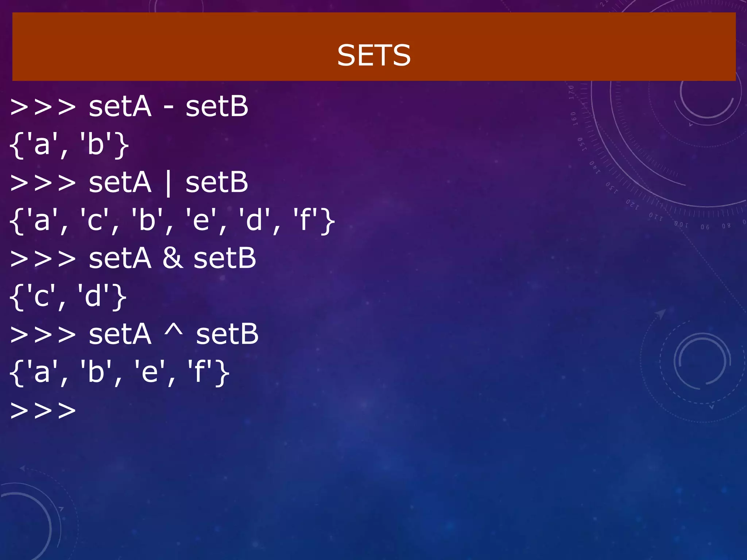747x560 pixels.
Task: Select 'e' in the symmetric difference result
Action: pos(150,373)
